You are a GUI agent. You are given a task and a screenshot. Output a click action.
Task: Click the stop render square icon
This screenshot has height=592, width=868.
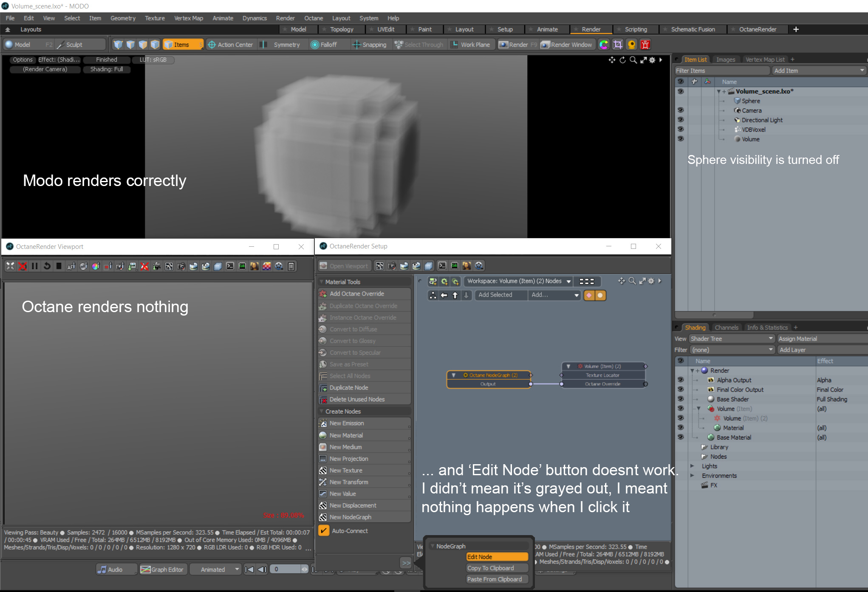tap(59, 266)
